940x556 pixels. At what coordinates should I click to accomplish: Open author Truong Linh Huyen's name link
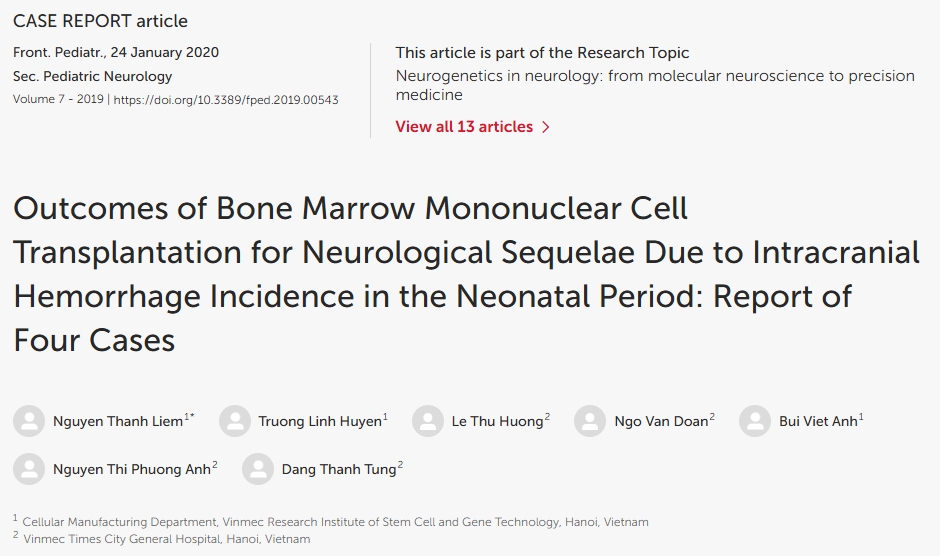(x=320, y=422)
